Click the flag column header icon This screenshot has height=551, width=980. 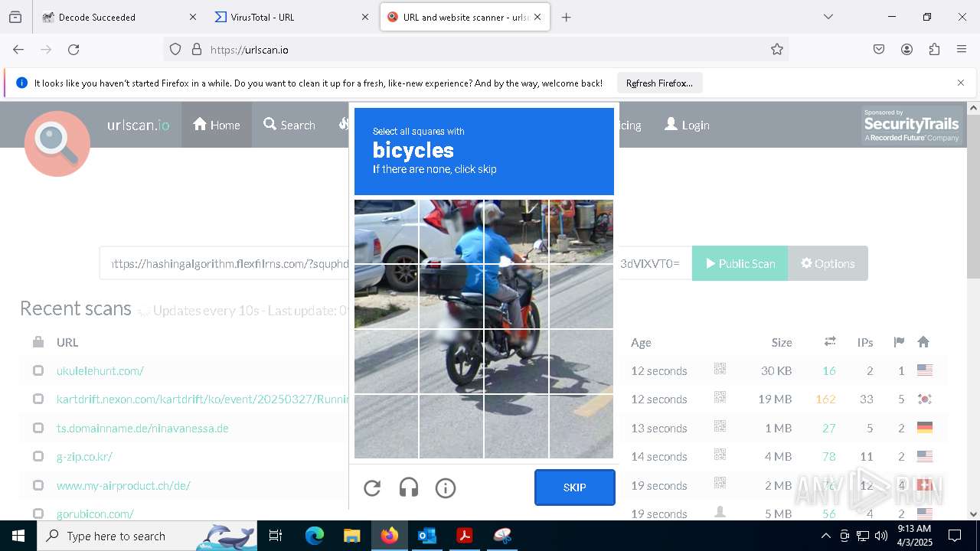(899, 342)
